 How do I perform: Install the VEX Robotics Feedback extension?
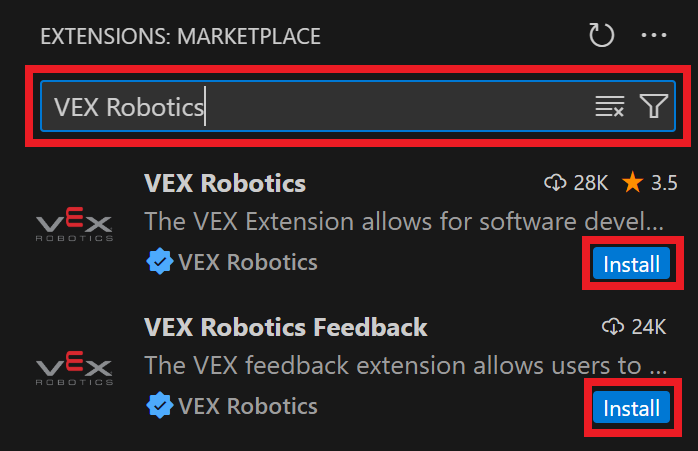click(631, 408)
